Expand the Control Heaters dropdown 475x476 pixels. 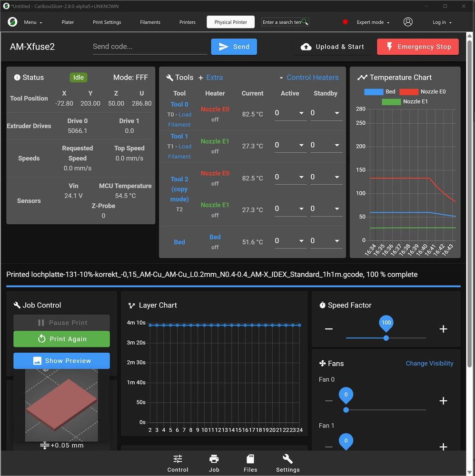(309, 78)
